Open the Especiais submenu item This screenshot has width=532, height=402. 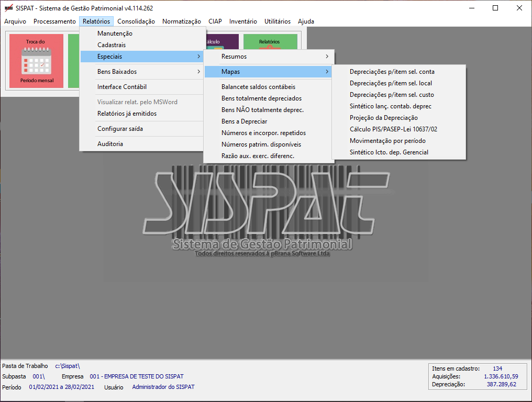(x=141, y=57)
